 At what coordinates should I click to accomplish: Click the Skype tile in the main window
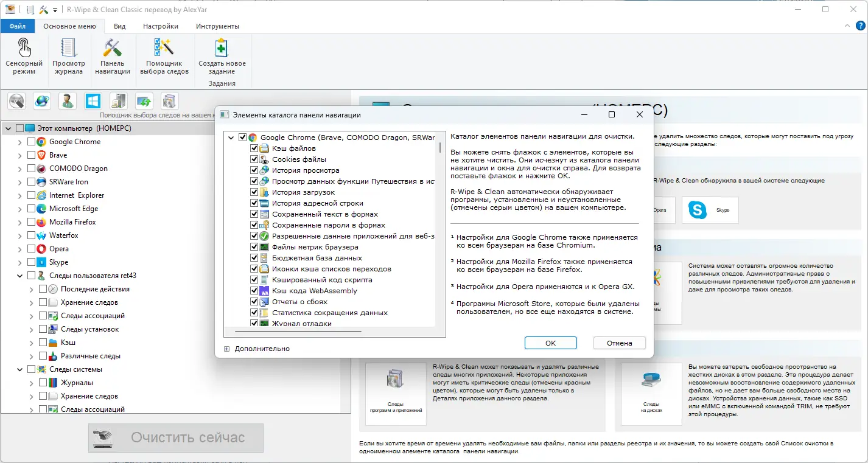(710, 210)
